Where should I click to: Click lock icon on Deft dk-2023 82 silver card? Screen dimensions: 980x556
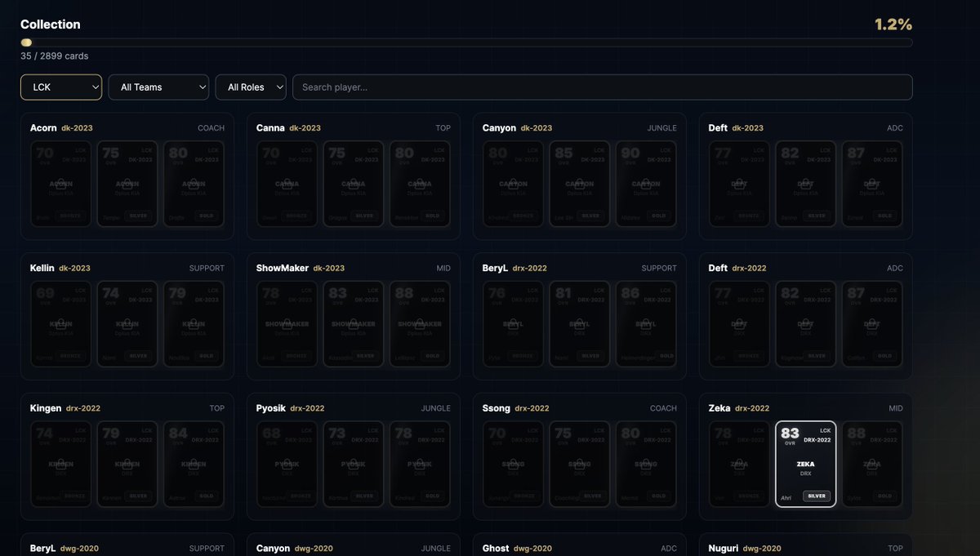806,185
